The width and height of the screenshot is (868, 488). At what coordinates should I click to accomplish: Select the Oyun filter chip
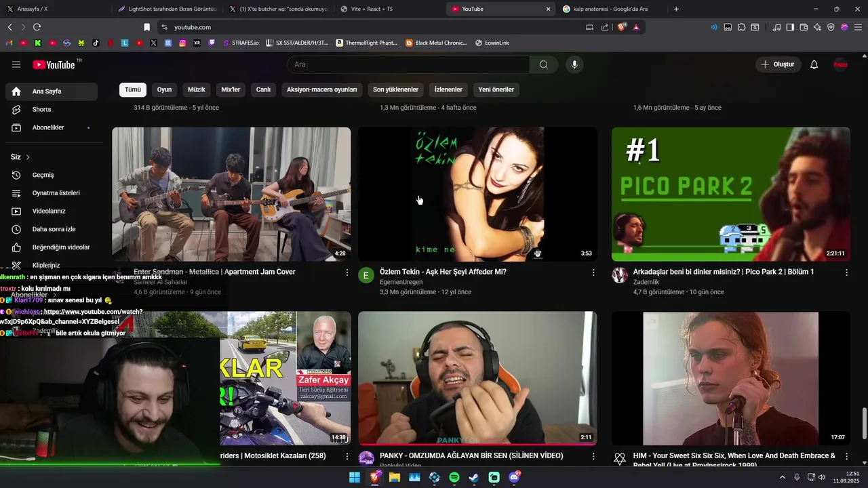click(x=164, y=89)
